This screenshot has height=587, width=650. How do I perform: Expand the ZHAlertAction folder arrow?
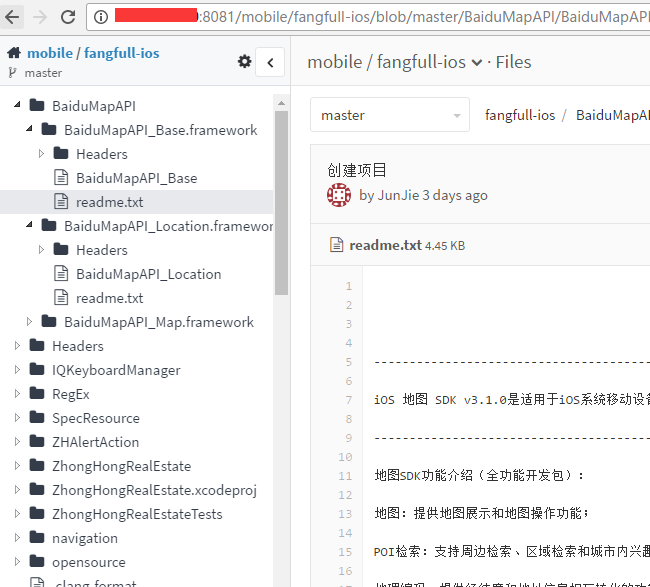coord(17,441)
